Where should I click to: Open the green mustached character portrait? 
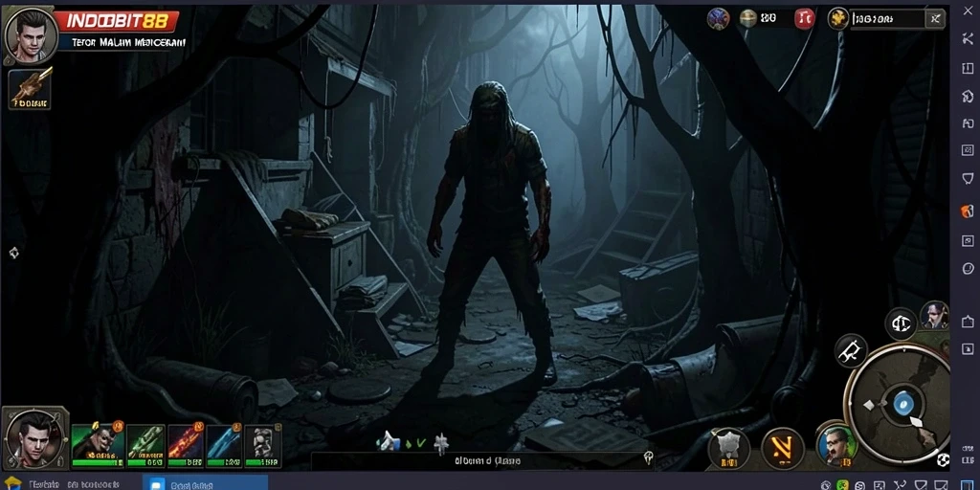click(x=836, y=444)
